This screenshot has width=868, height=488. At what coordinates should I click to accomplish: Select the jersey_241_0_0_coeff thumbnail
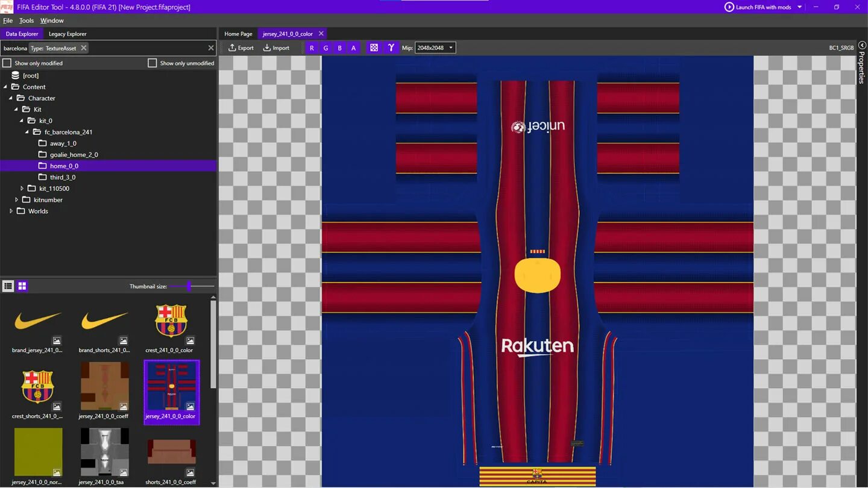coord(105,391)
